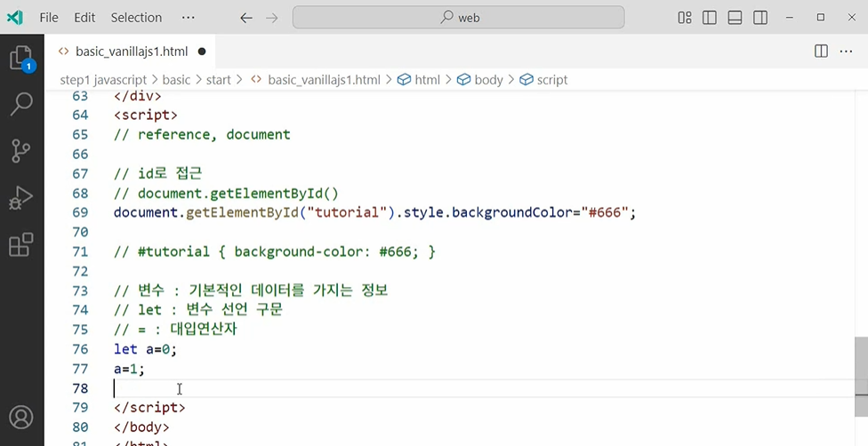Image resolution: width=868 pixels, height=446 pixels.
Task: Click the '</div>' tag on line 63
Action: [x=138, y=96]
